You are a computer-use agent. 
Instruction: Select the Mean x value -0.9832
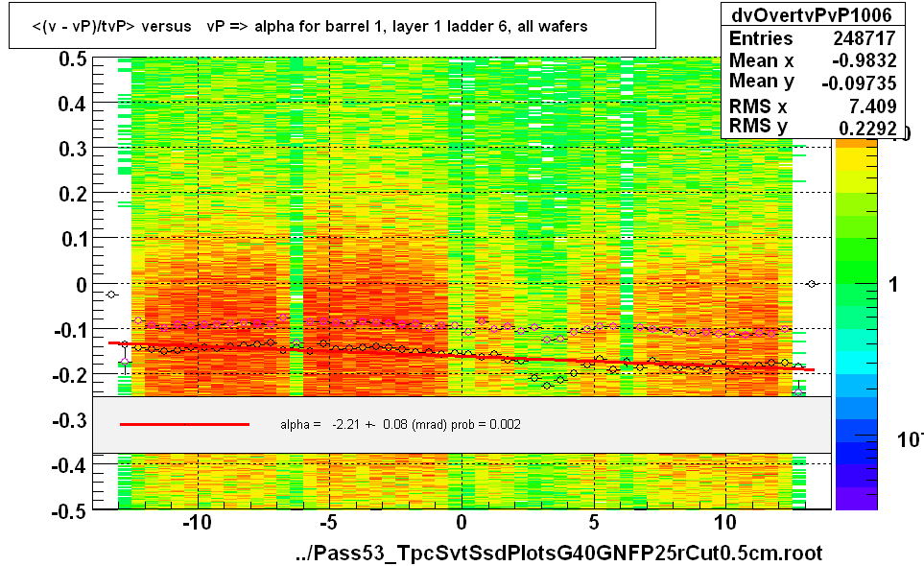pos(865,60)
